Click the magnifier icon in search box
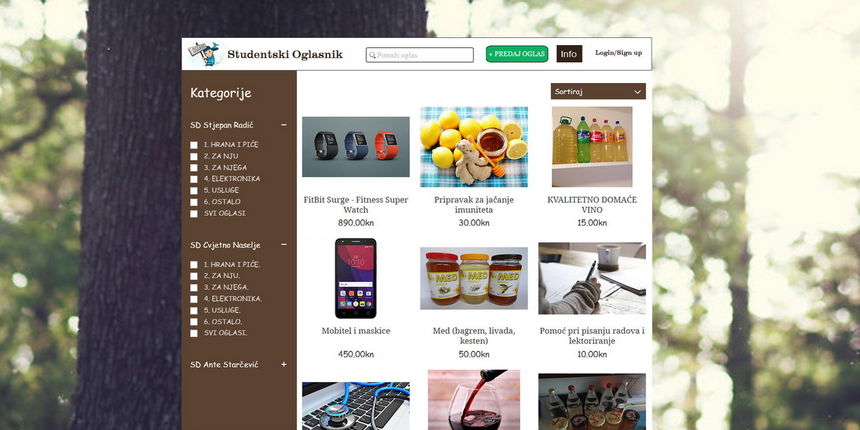 click(x=372, y=55)
